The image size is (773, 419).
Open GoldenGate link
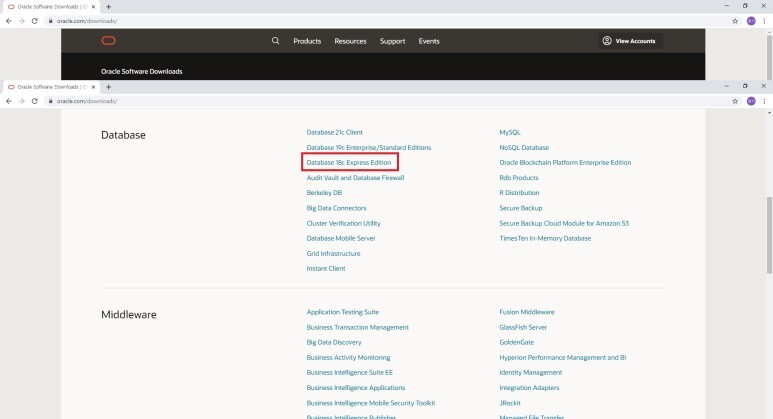[517, 342]
